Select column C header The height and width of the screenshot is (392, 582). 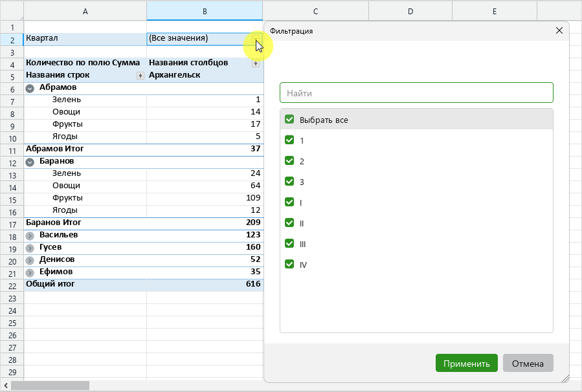[315, 11]
